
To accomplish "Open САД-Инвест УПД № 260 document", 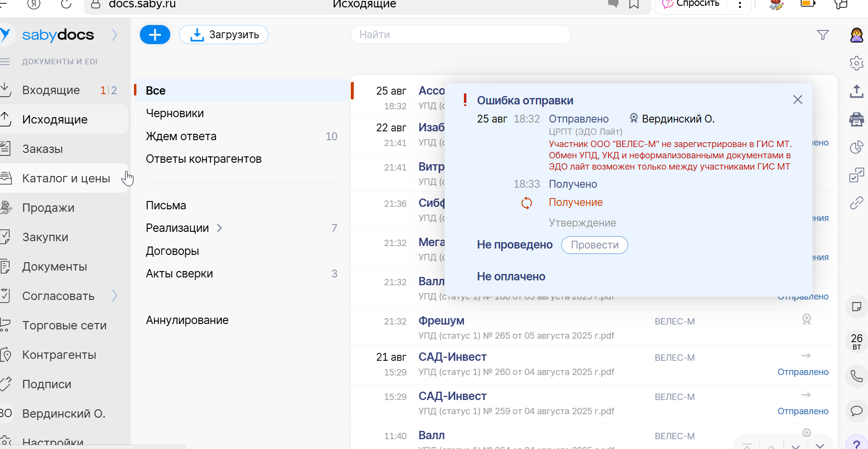I will pyautogui.click(x=594, y=364).
